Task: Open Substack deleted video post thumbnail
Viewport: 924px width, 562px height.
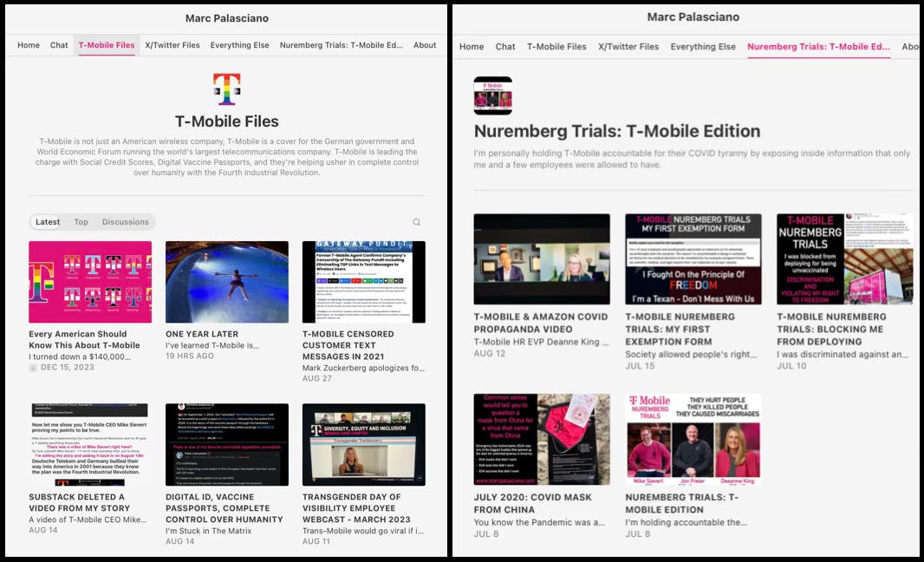Action: (90, 445)
